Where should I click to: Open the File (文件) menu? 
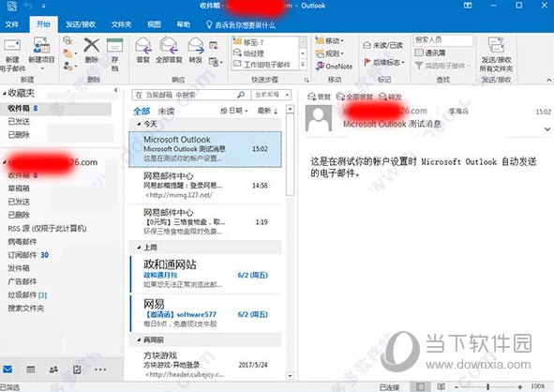(11, 24)
